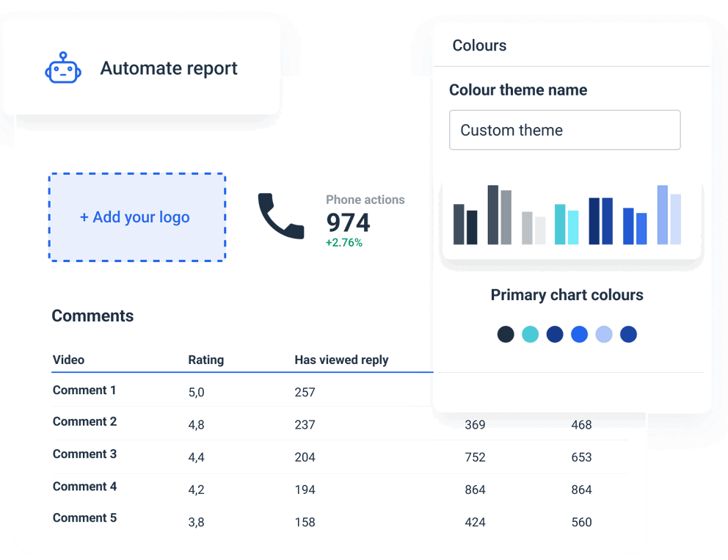Click the 194 viewed reply cell
The width and height of the screenshot is (728, 560).
[x=305, y=490]
